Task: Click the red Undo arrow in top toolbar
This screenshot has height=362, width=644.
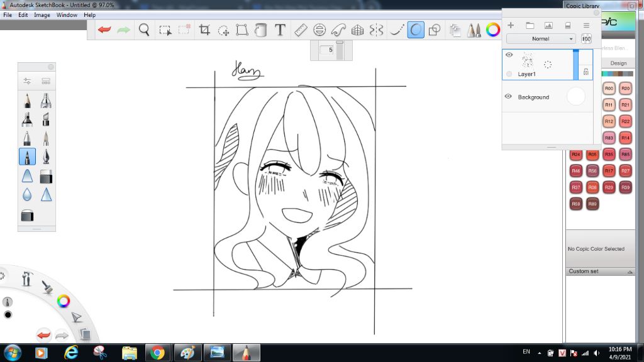Action: click(x=104, y=30)
